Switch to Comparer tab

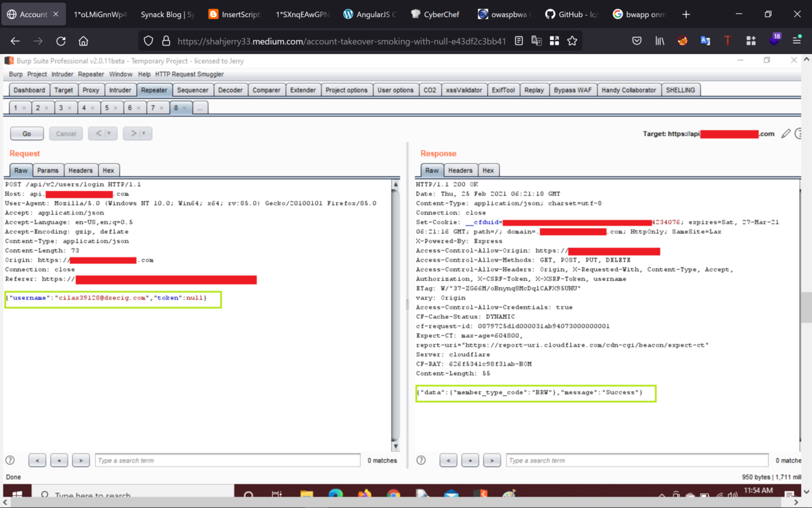[x=267, y=90]
